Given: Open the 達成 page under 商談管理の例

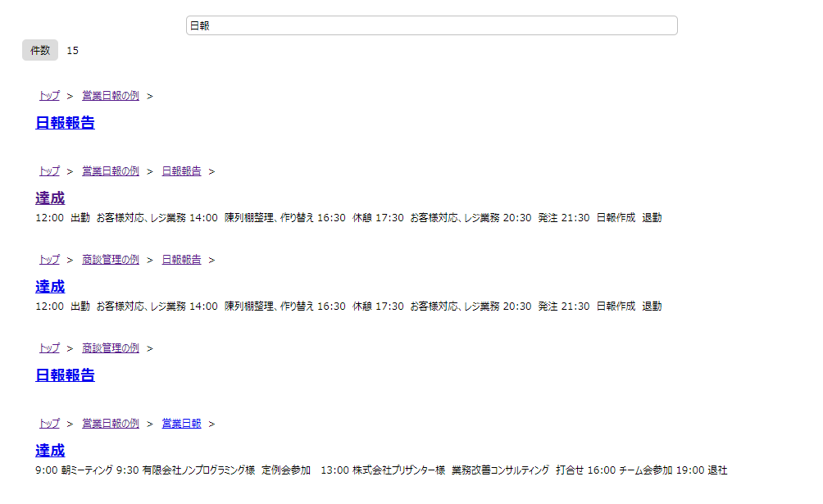Looking at the screenshot, I should (x=52, y=287).
